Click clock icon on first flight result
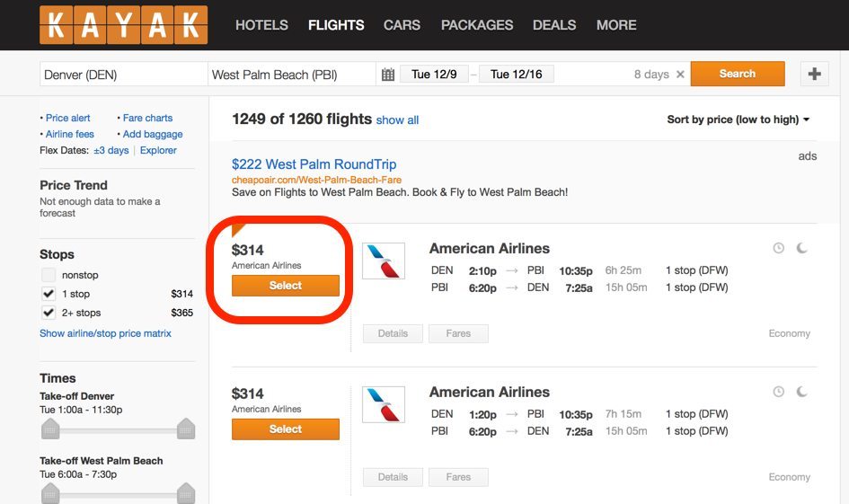This screenshot has height=504, width=849. 779,248
